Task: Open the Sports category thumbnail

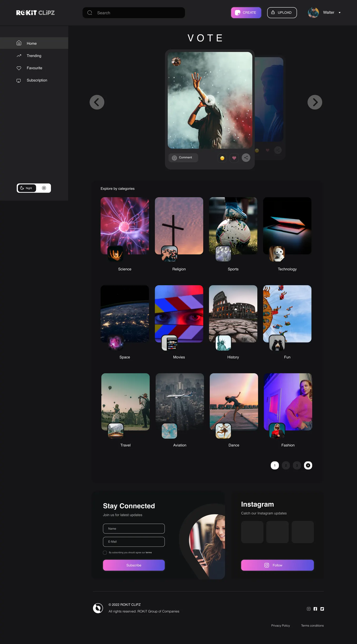Action: click(x=233, y=226)
